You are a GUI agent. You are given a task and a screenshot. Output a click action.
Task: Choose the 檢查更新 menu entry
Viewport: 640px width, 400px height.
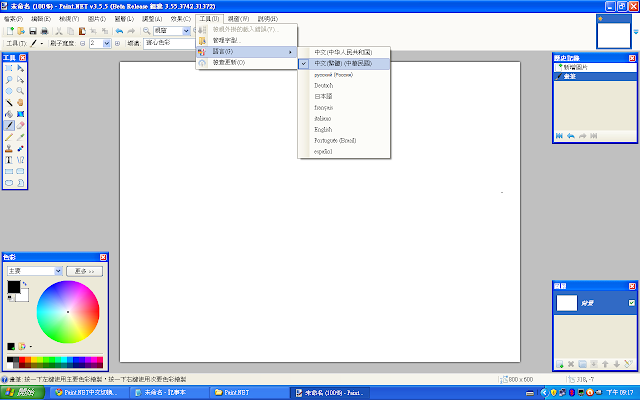point(247,62)
